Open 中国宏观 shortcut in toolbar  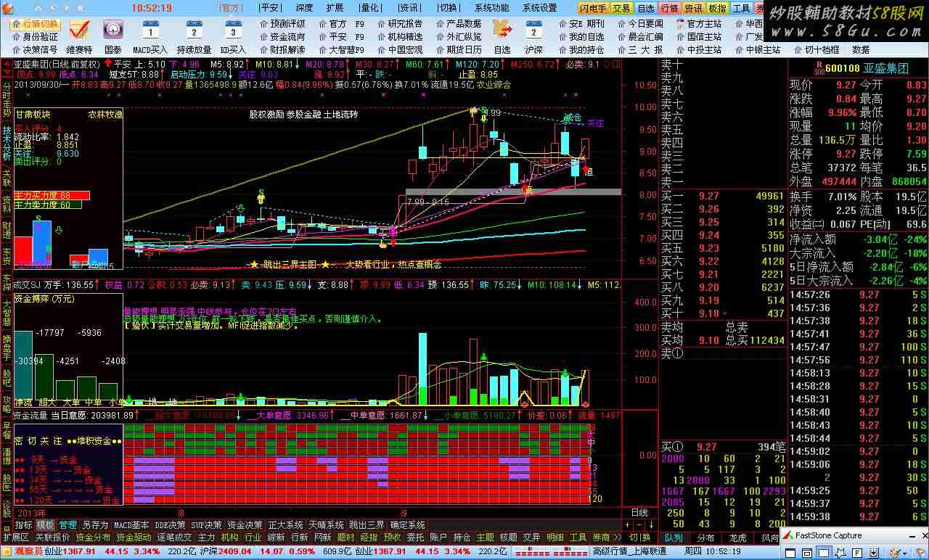click(x=399, y=49)
